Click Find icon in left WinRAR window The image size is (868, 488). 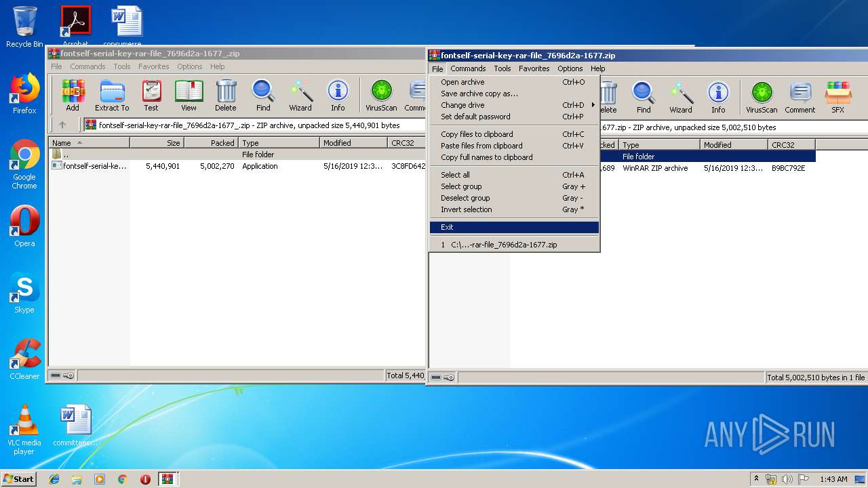pos(263,96)
